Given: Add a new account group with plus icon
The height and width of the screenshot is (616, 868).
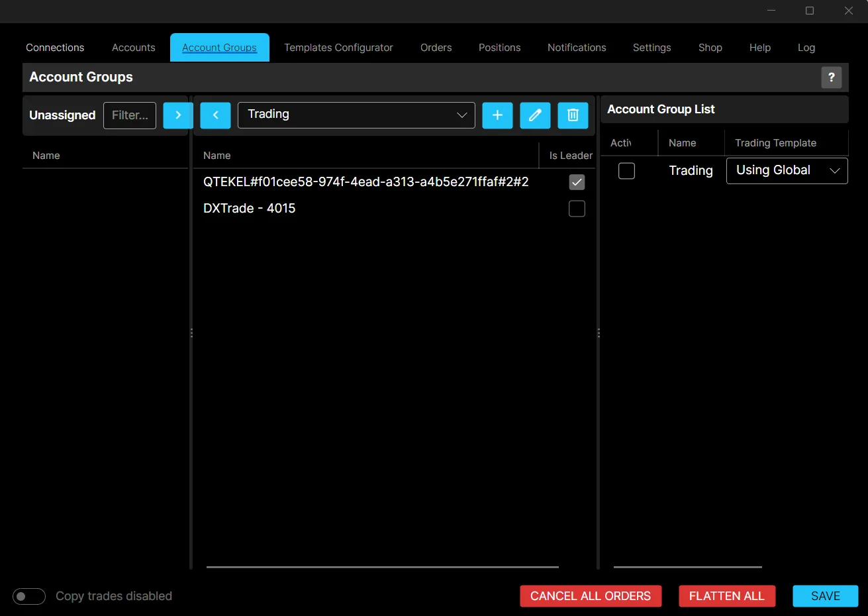Looking at the screenshot, I should pyautogui.click(x=497, y=115).
